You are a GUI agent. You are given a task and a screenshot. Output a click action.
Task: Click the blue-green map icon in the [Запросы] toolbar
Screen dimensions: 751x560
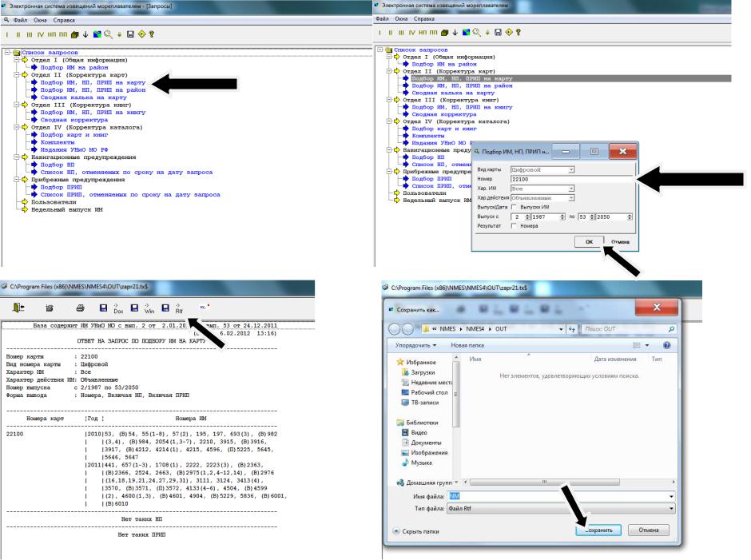(97, 34)
